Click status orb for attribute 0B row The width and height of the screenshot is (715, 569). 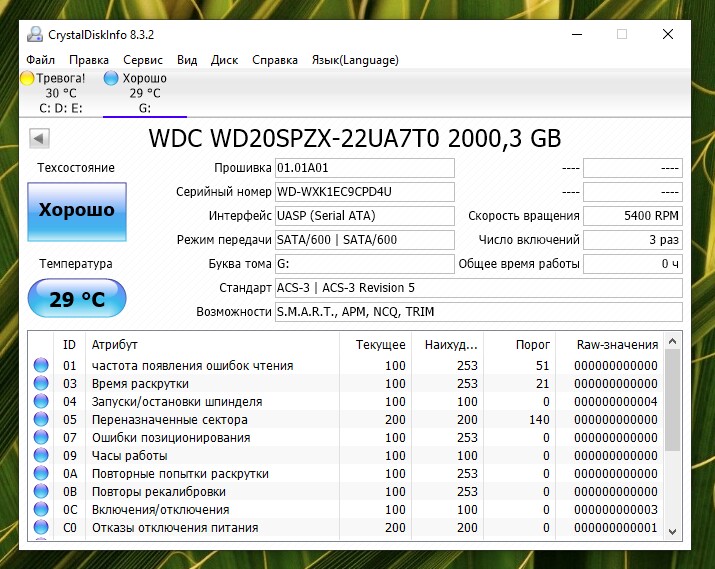pyautogui.click(x=41, y=491)
